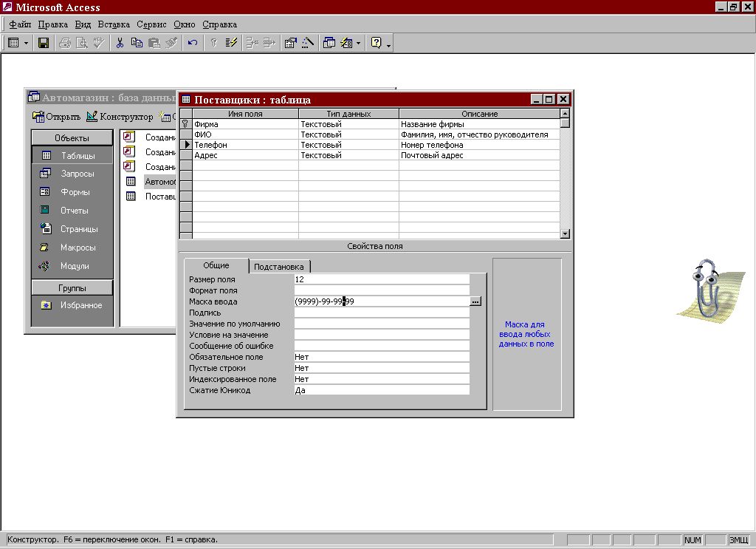Click the Build wand toolbar icon

point(308,43)
